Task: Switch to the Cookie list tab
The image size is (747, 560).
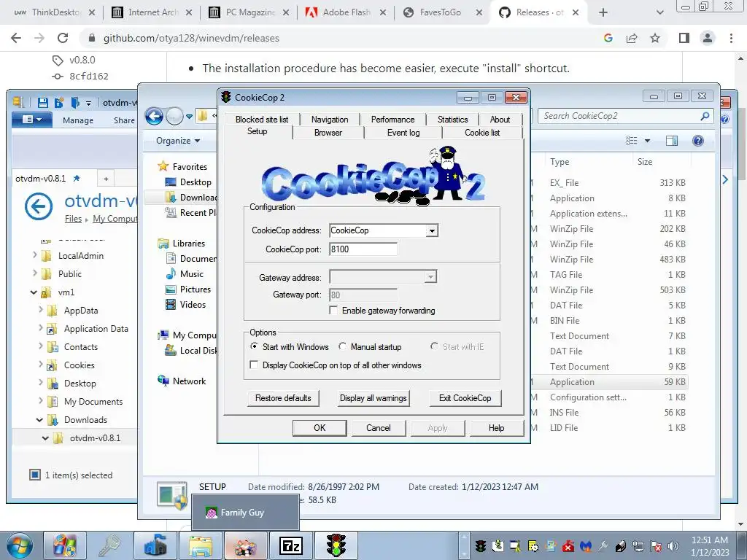Action: (x=482, y=133)
